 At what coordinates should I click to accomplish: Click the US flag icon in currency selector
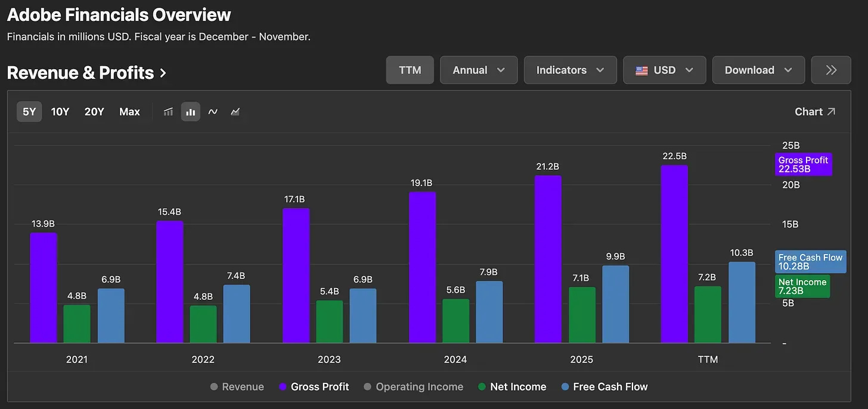(x=641, y=70)
